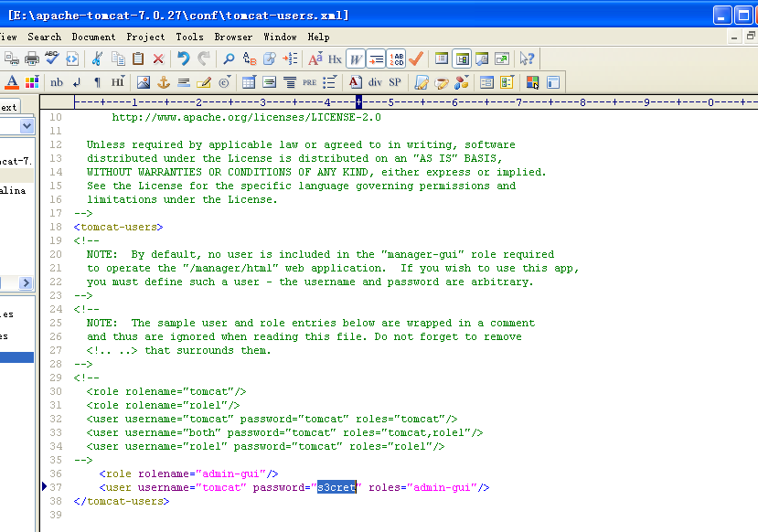Viewport: 758px width, 532px height.
Task: Open the table dropdown icon
Action: [249, 82]
